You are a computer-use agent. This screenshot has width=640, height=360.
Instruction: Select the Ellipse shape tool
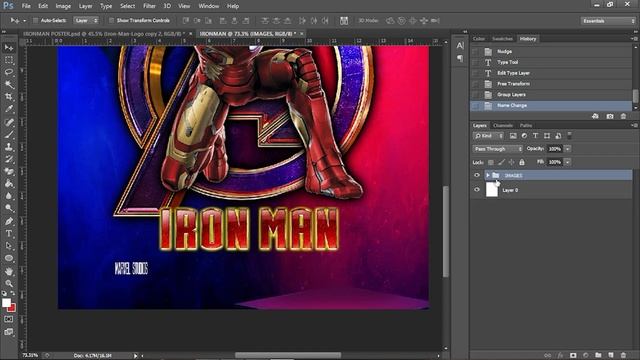pos(9,258)
